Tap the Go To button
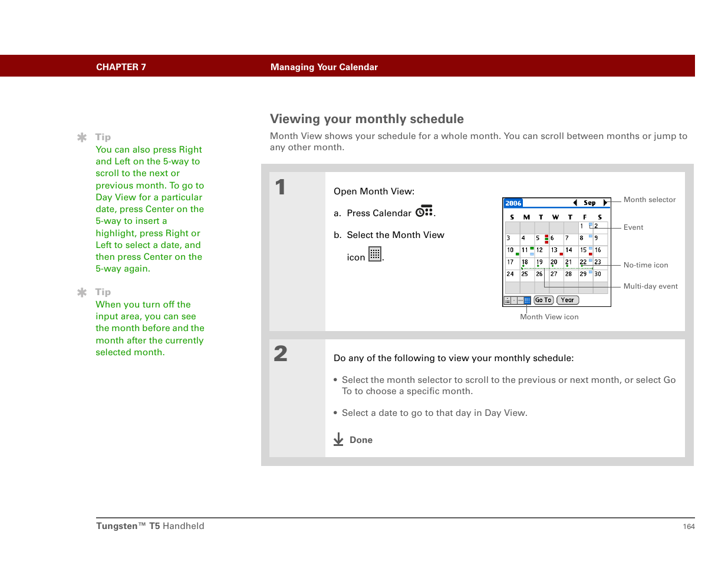Image resolution: width=728 pixels, height=562 pixels. click(543, 300)
